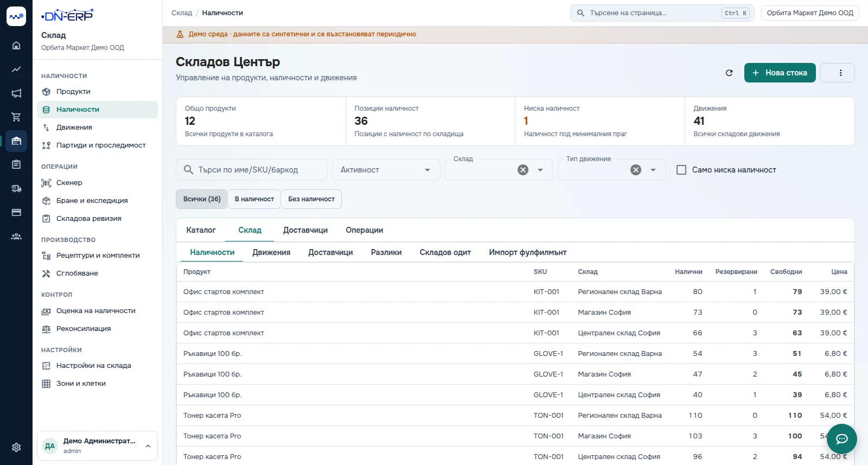Open the payment card icon in rail
This screenshot has height=465, width=868.
[x=16, y=212]
